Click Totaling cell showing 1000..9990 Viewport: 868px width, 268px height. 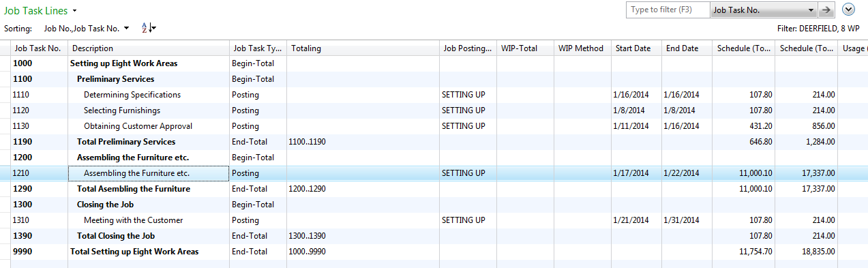point(363,252)
